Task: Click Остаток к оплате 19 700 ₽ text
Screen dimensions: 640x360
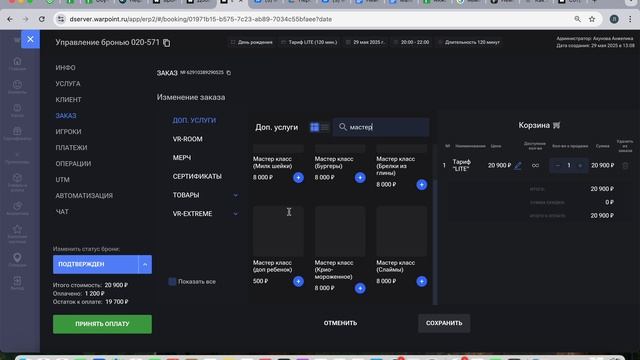Action: (91, 302)
